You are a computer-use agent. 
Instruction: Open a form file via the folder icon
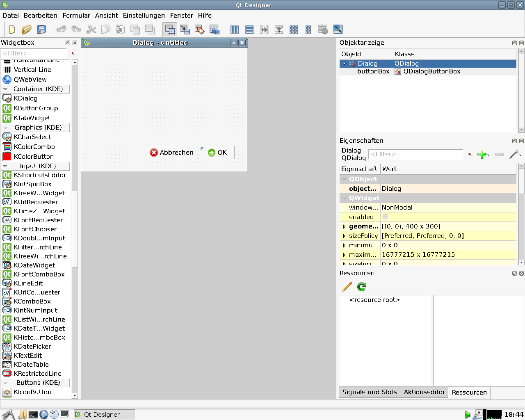coord(27,30)
